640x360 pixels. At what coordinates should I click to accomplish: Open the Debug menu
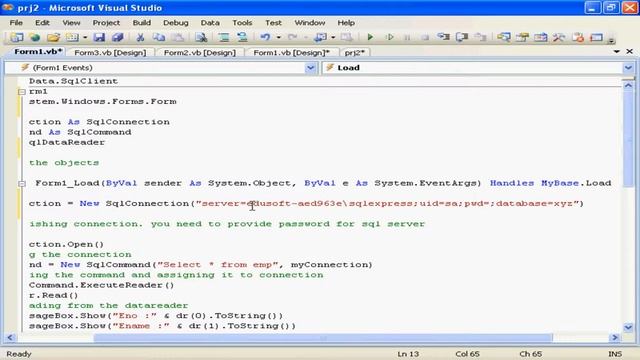pos(176,23)
